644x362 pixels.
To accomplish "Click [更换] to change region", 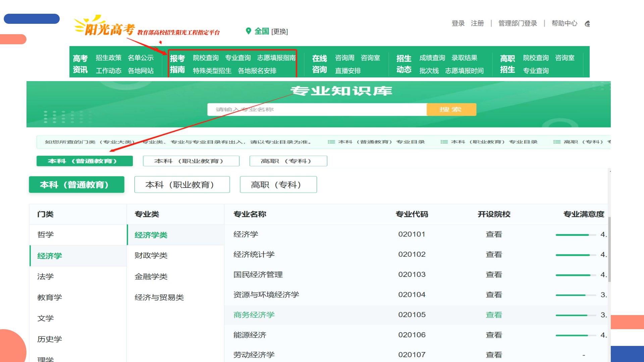I will 279,32.
